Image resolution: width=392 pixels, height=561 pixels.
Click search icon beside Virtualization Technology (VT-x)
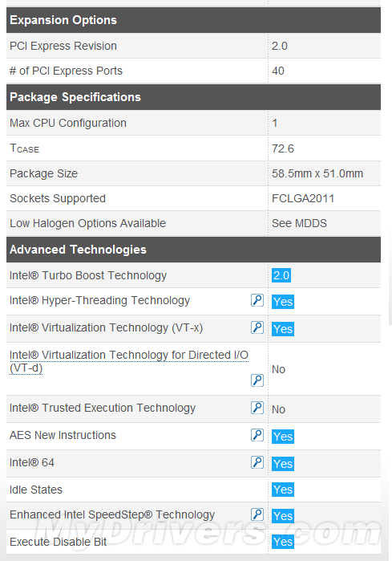point(257,327)
